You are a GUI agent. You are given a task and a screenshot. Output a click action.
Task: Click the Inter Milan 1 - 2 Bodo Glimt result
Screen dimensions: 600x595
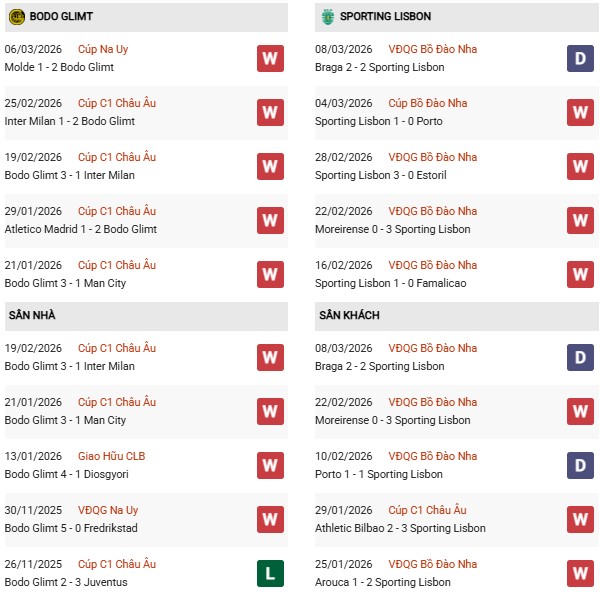point(70,121)
